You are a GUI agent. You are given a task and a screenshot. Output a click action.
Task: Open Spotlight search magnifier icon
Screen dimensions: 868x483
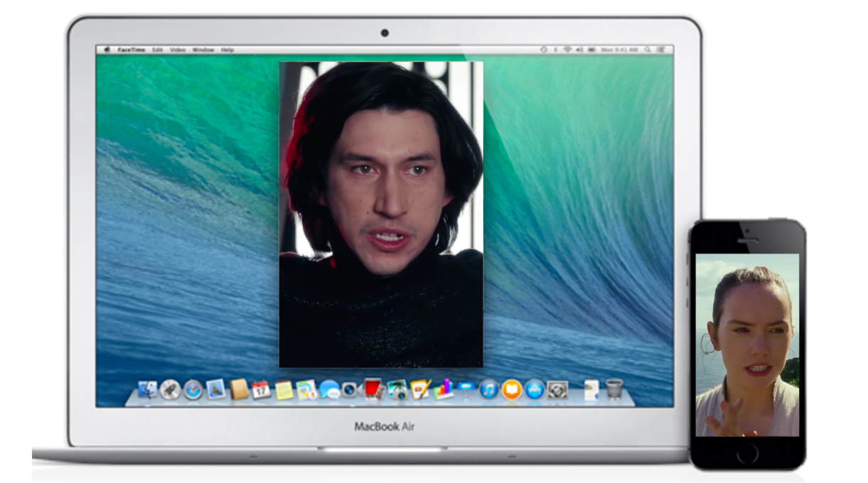pos(647,50)
